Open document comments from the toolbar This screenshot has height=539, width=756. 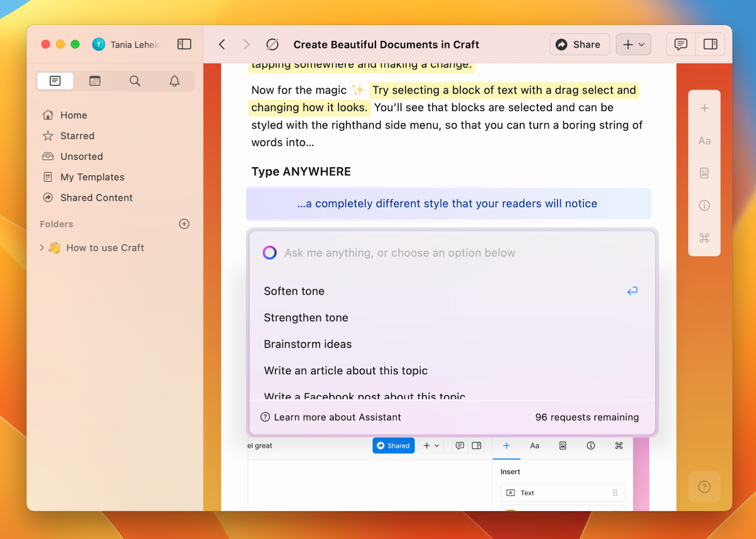(680, 44)
